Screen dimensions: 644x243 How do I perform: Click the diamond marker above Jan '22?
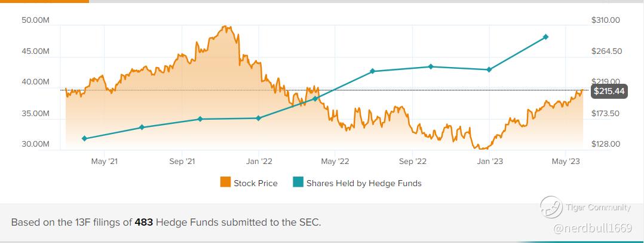coord(258,118)
